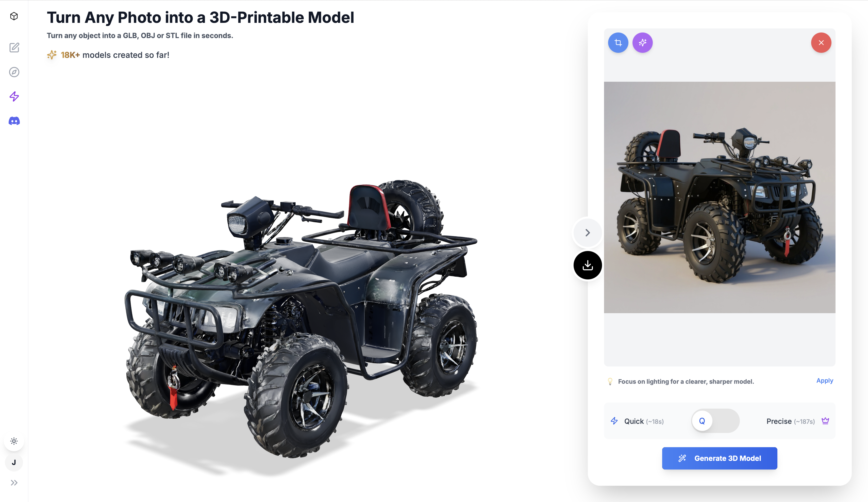Viewport: 868px width, 502px height.
Task: Select the Precise (~187s) option
Action: tap(791, 421)
